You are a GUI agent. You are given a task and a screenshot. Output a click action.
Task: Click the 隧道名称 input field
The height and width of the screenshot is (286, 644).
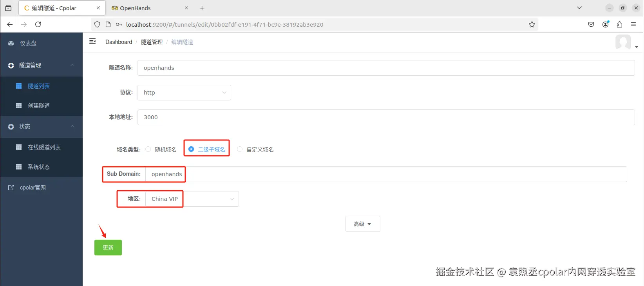coord(386,68)
